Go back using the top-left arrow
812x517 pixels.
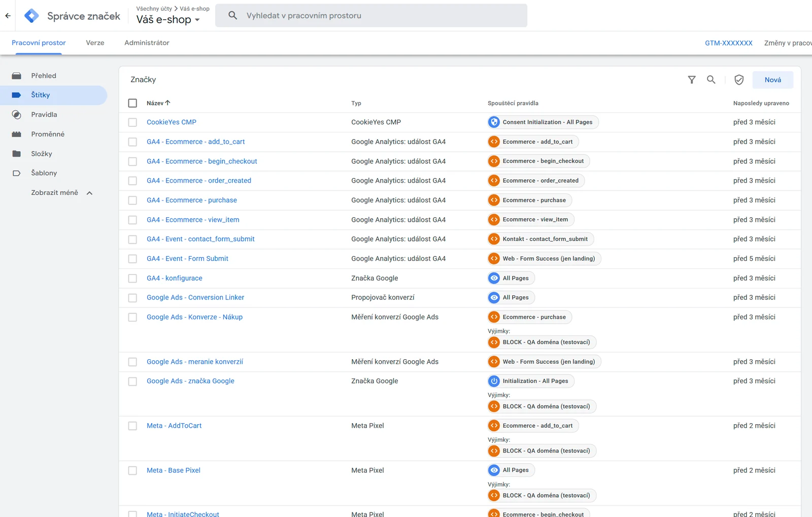pos(8,16)
